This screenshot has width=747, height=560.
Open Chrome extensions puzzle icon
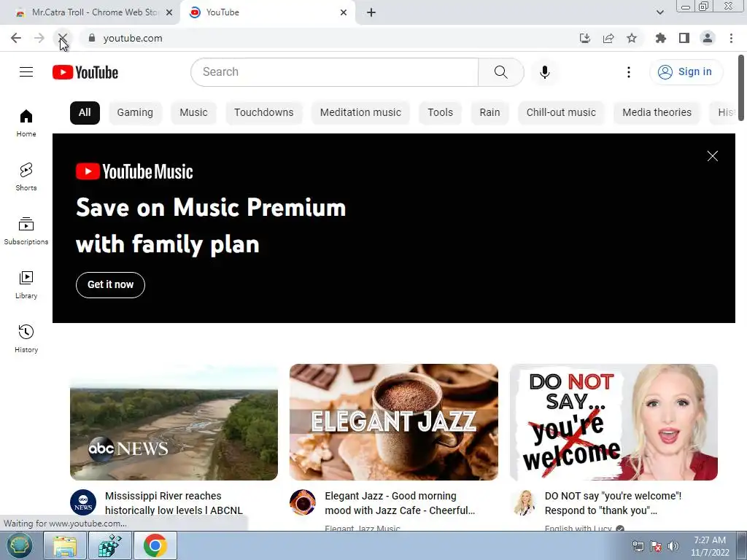coord(660,38)
